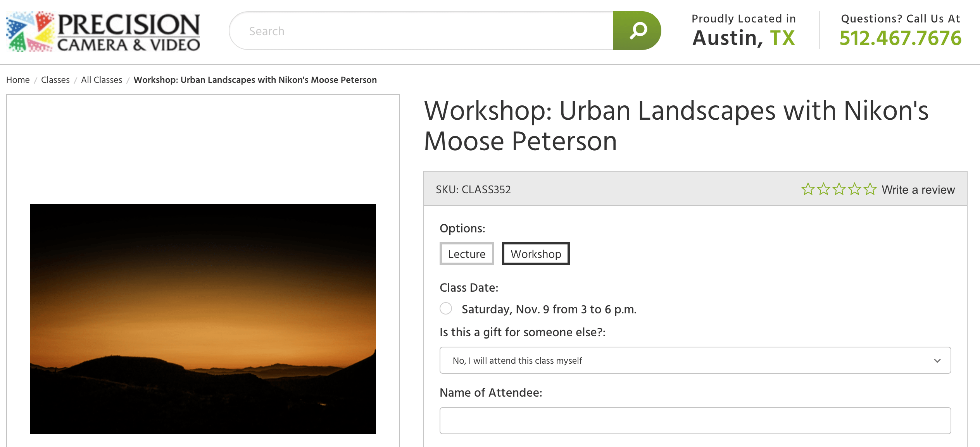Call the phone number 512.467.7676
The width and height of the screenshot is (980, 447).
(900, 38)
